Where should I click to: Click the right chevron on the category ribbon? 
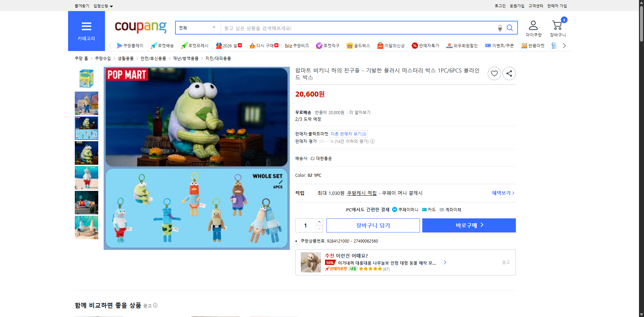(x=564, y=45)
